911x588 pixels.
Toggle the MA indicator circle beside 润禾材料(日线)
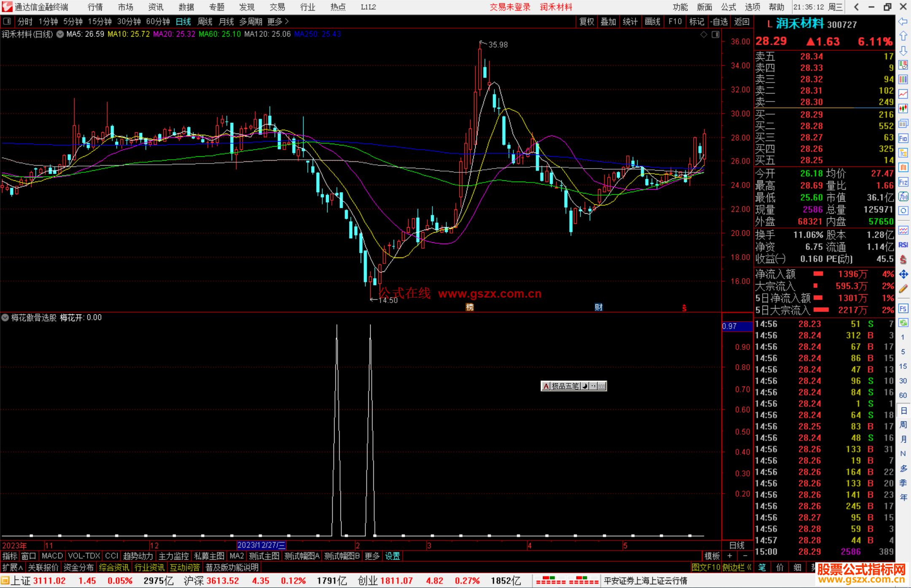coord(60,34)
